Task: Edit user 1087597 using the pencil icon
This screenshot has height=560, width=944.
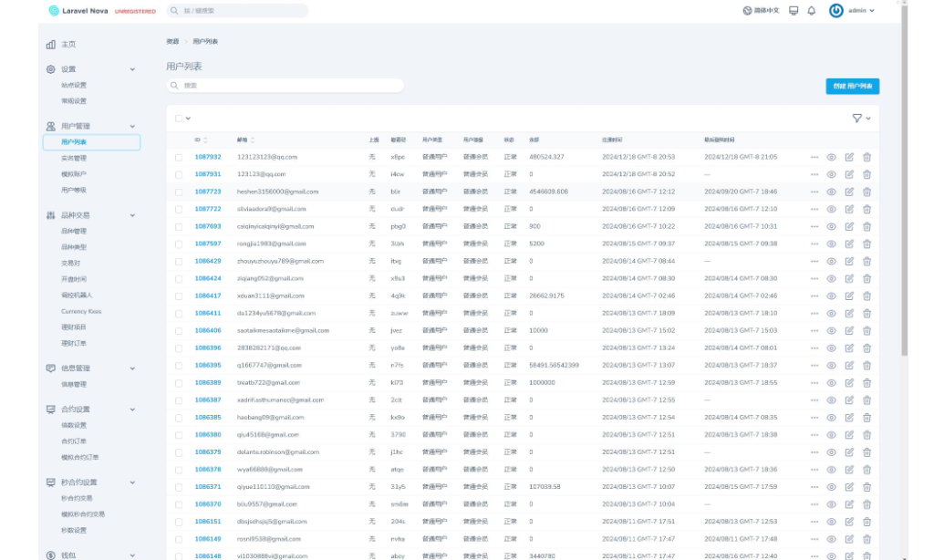Action: coord(849,244)
